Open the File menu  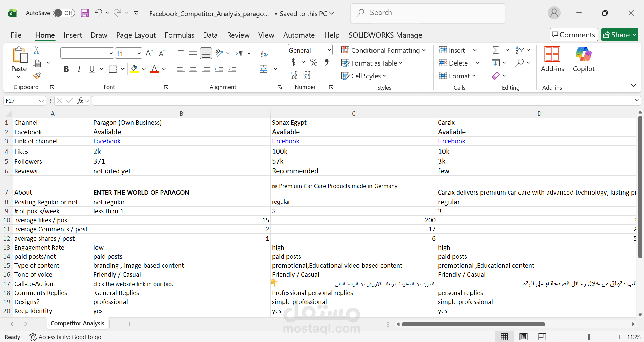pyautogui.click(x=16, y=35)
